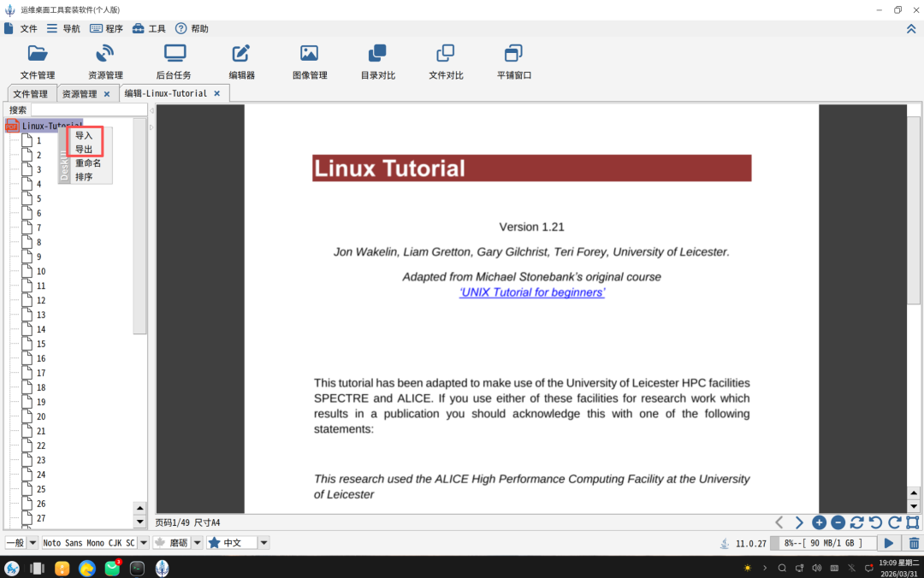The height and width of the screenshot is (578, 924).
Task: Switch to the 文件管理 tab
Action: pyautogui.click(x=31, y=94)
